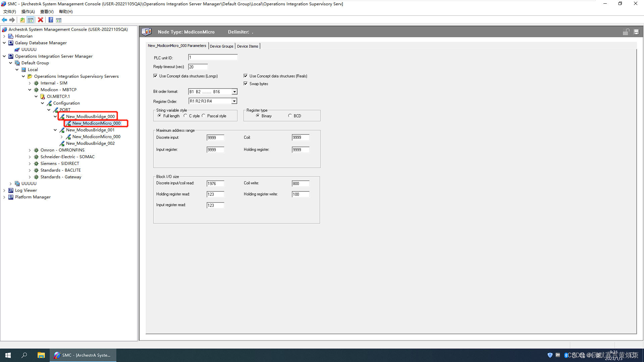The height and width of the screenshot is (362, 644).
Task: Click the Historian icon in the sidebar tree
Action: coord(11,36)
